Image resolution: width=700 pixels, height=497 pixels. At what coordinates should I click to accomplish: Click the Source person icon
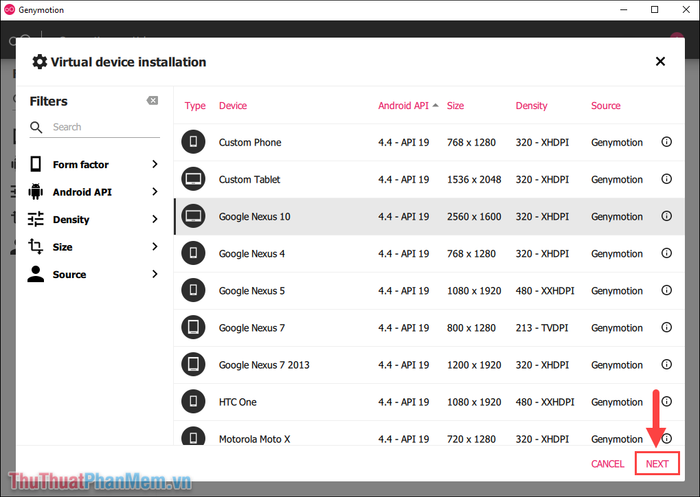point(36,274)
